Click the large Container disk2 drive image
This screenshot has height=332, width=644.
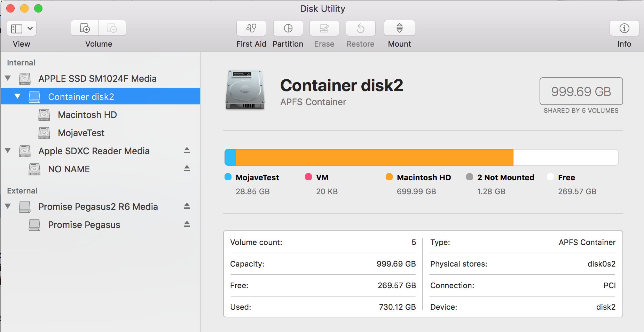pyautogui.click(x=245, y=90)
